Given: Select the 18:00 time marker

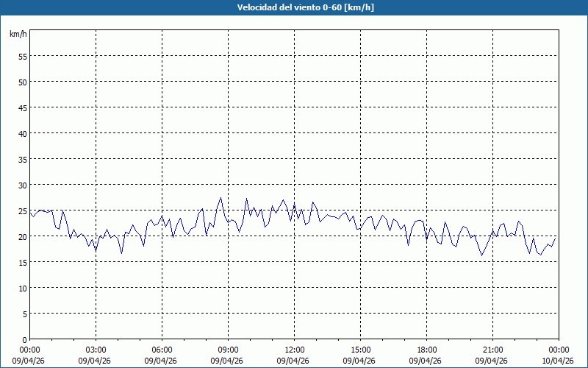Looking at the screenshot, I should pyautogui.click(x=426, y=350).
